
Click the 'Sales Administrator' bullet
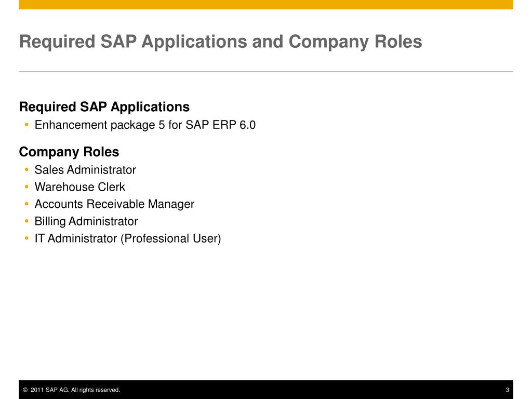click(85, 170)
